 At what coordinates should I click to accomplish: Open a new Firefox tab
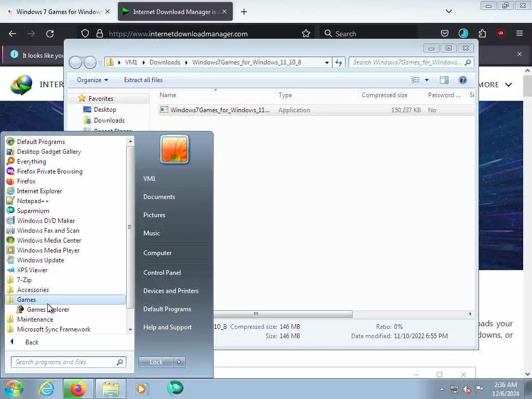244,12
